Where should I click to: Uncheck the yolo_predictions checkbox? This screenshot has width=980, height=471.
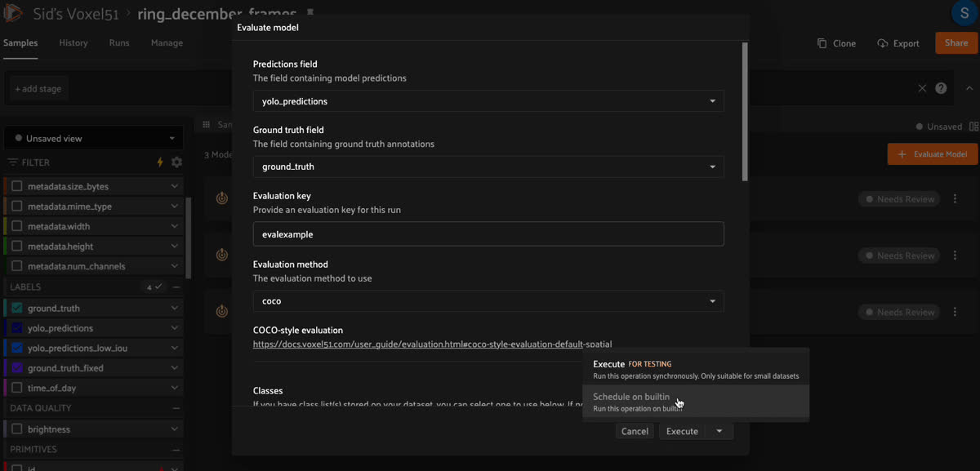point(17,328)
